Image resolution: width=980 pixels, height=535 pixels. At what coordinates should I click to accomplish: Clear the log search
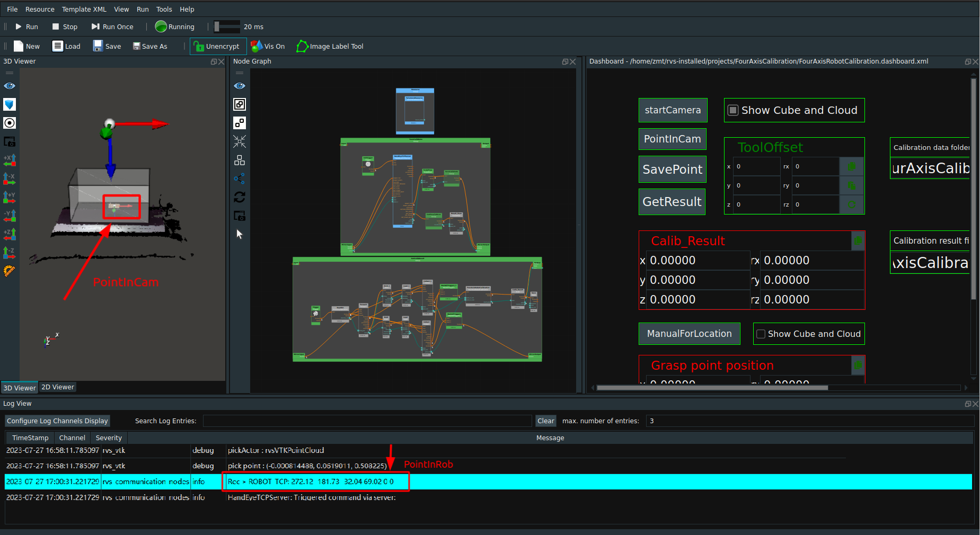click(545, 421)
